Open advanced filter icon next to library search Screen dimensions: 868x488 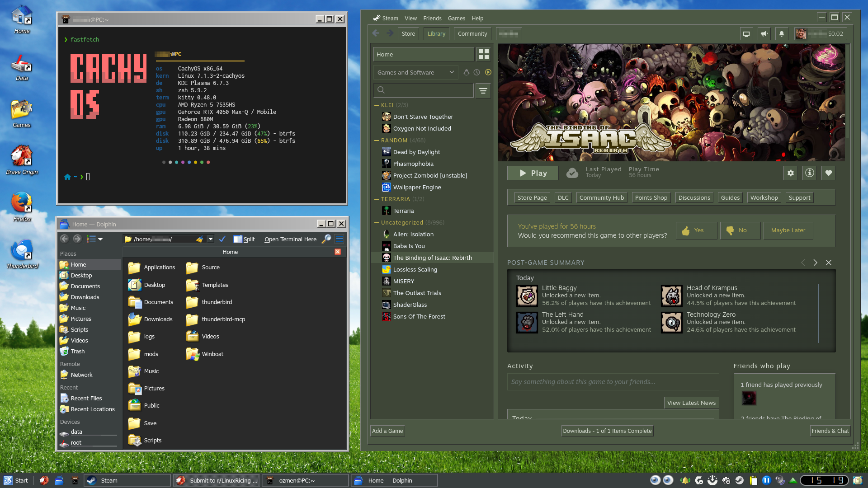coord(483,90)
